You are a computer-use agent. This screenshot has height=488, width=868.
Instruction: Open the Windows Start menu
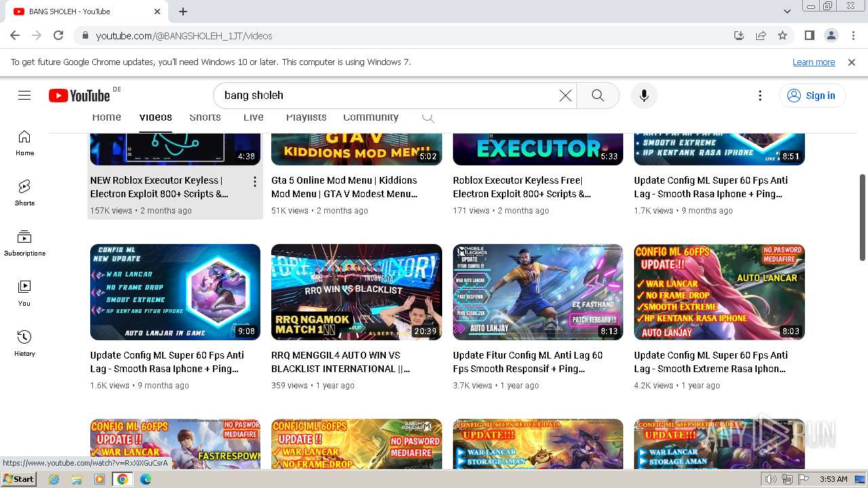[19, 479]
